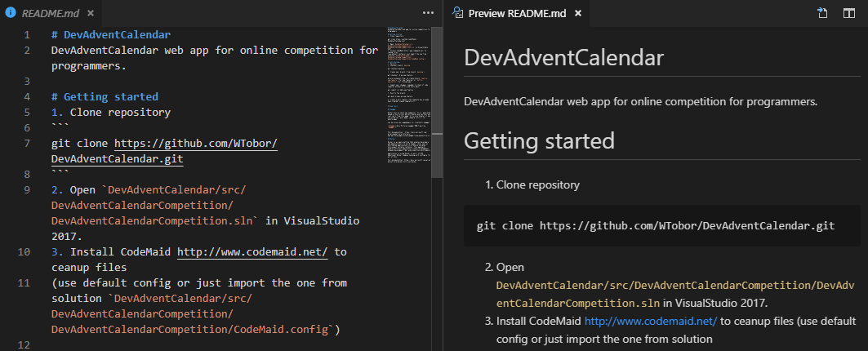Click the Show Source icon
The height and width of the screenshot is (351, 868).
click(822, 13)
